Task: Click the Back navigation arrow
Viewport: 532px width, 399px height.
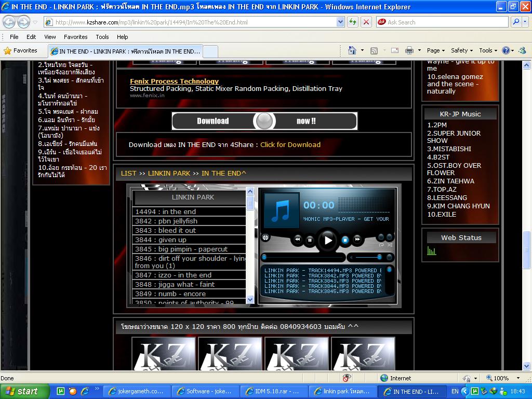Action: 9,22
